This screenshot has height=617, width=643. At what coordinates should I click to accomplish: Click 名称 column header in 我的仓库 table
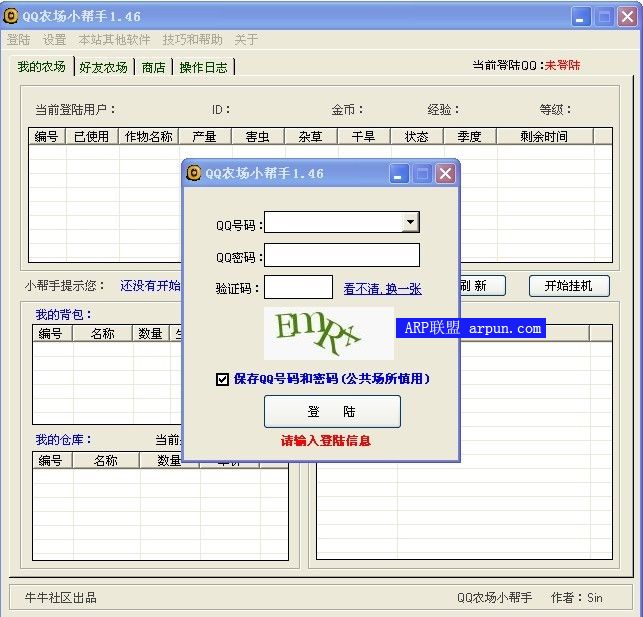106,460
